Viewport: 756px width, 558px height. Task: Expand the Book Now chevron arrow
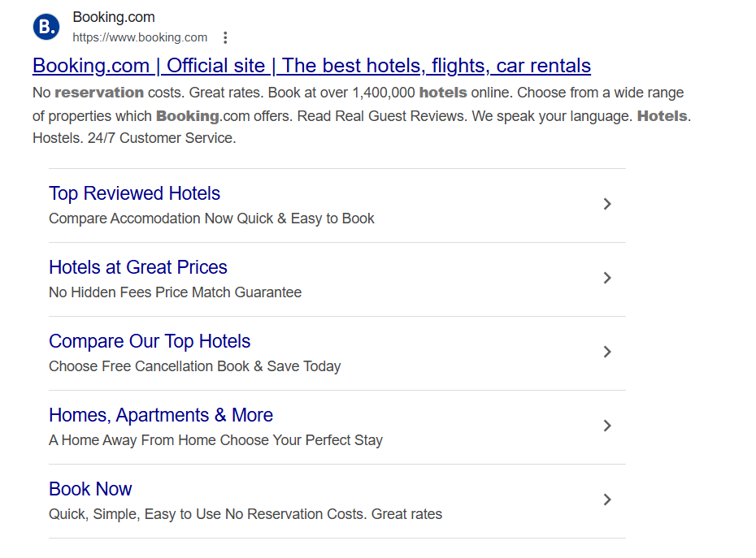pos(607,500)
